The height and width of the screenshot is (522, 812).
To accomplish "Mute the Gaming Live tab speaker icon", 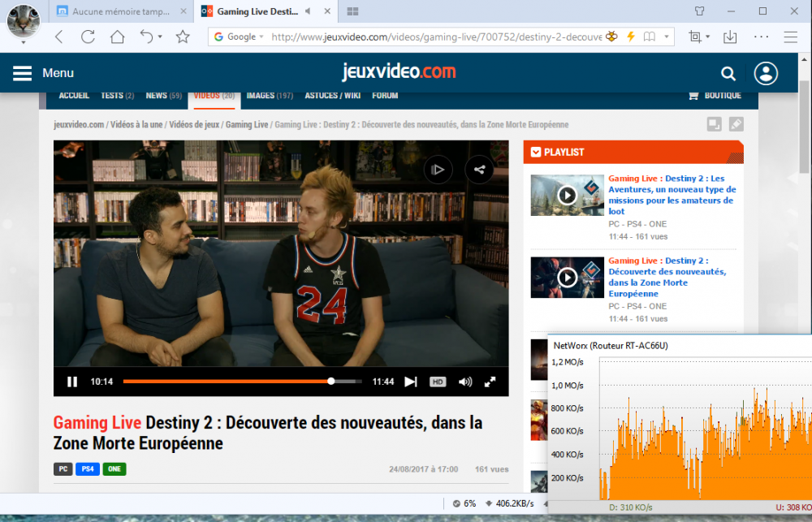I will [x=308, y=11].
